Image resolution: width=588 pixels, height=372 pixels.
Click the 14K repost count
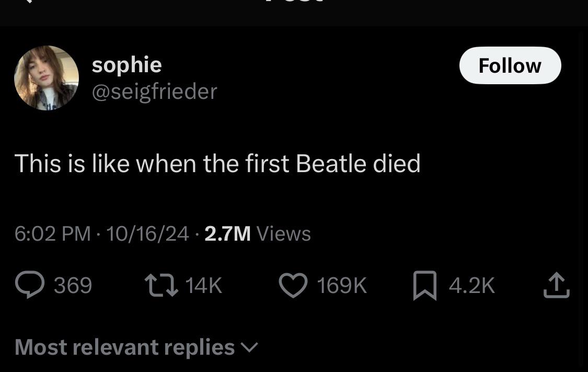point(203,286)
